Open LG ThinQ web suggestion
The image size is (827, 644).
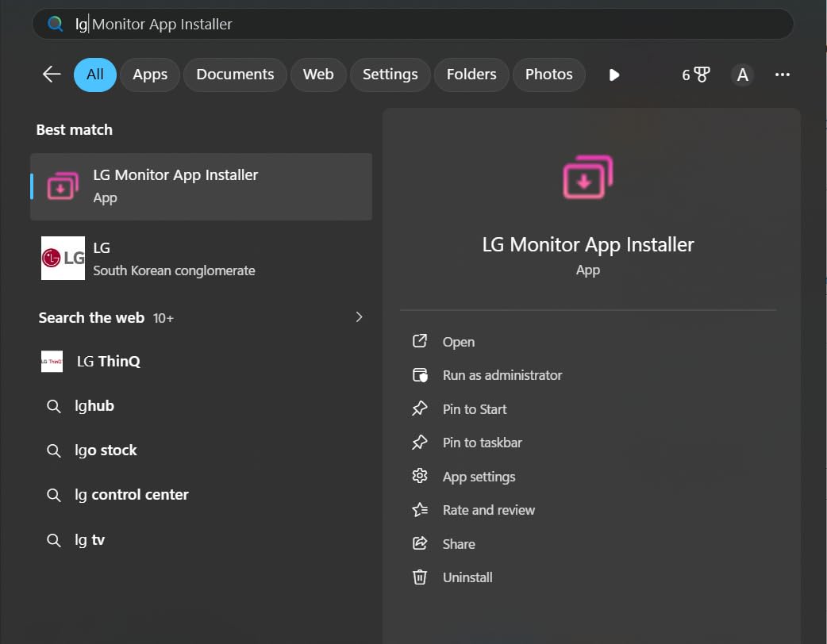(x=201, y=362)
